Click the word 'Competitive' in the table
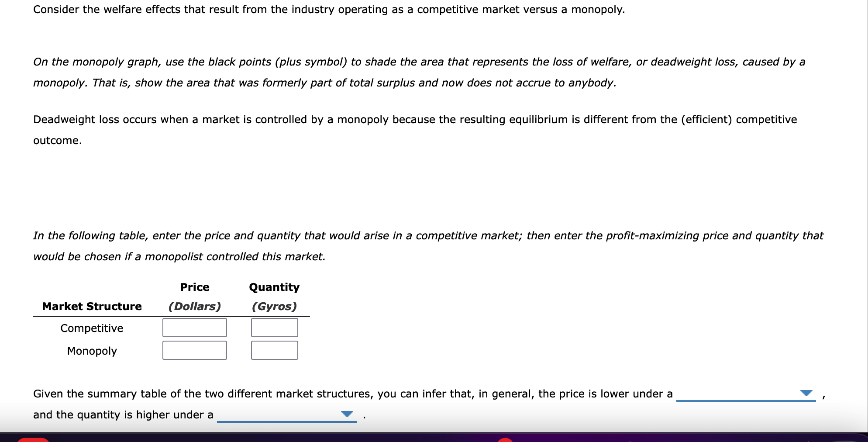Screen dimensions: 868x442 click(91, 328)
